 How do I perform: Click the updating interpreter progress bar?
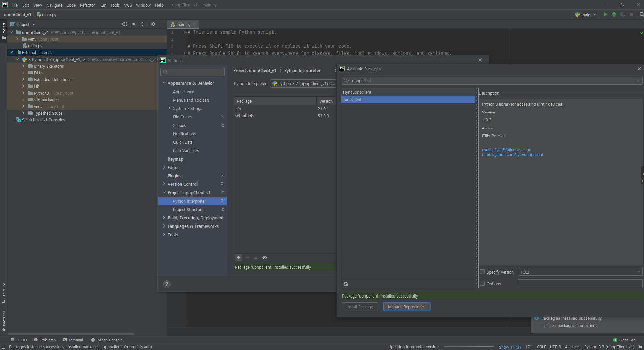[x=469, y=347]
